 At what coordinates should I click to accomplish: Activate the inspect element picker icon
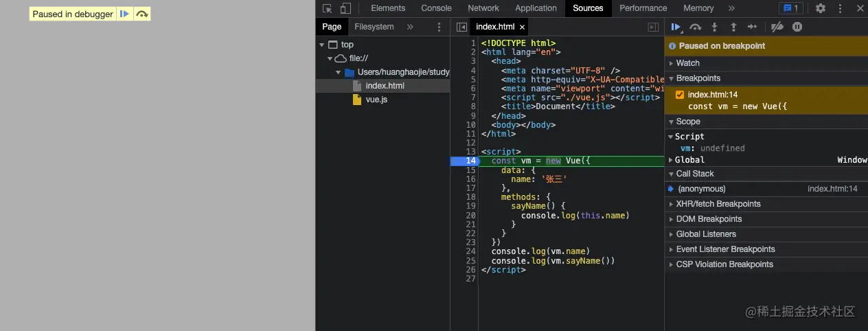point(327,8)
